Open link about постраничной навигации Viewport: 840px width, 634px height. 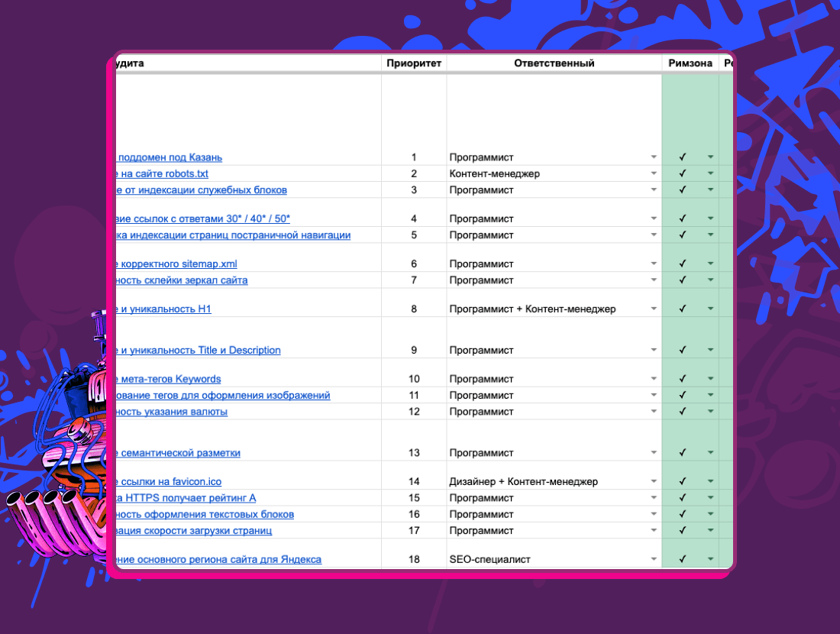coord(234,235)
